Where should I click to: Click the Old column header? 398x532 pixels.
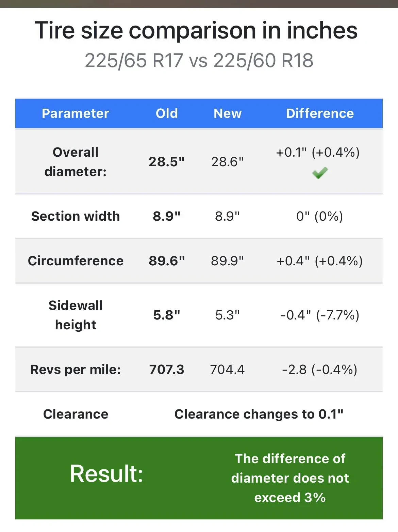167,113
